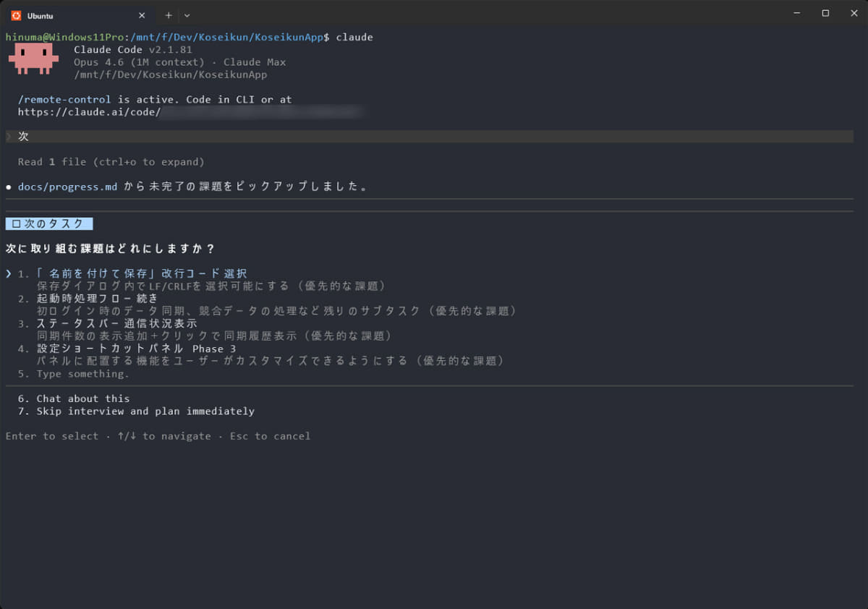This screenshot has height=609, width=868.
Task: Choose "Skip interview and plan immediately"
Action: click(x=145, y=411)
